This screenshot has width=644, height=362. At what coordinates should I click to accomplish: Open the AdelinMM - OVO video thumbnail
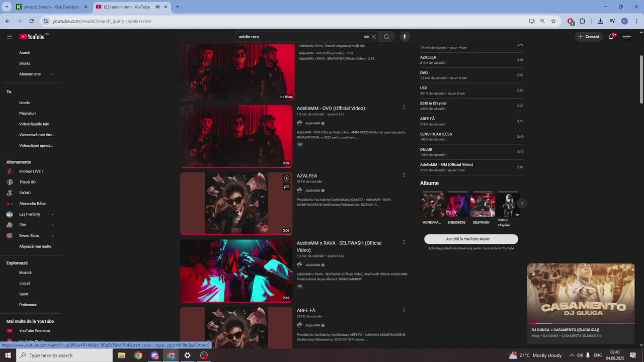coord(236,136)
